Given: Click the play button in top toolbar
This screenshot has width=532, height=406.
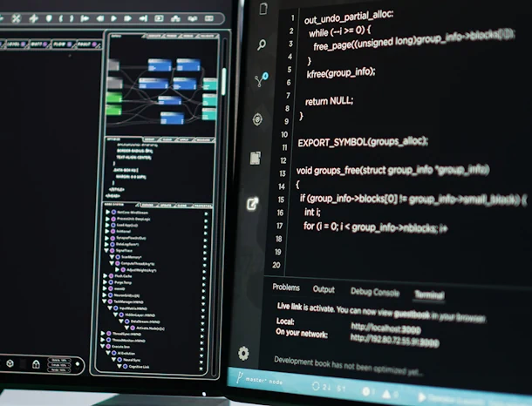Looking at the screenshot, I should [x=113, y=18].
